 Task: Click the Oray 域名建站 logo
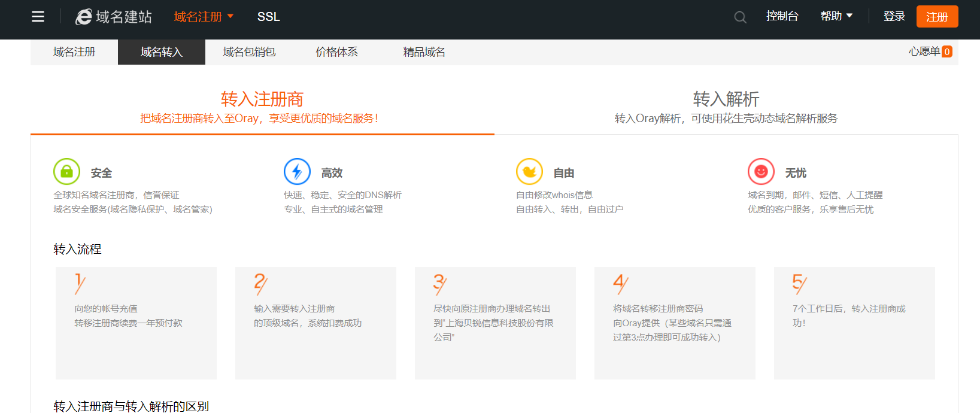coord(114,17)
